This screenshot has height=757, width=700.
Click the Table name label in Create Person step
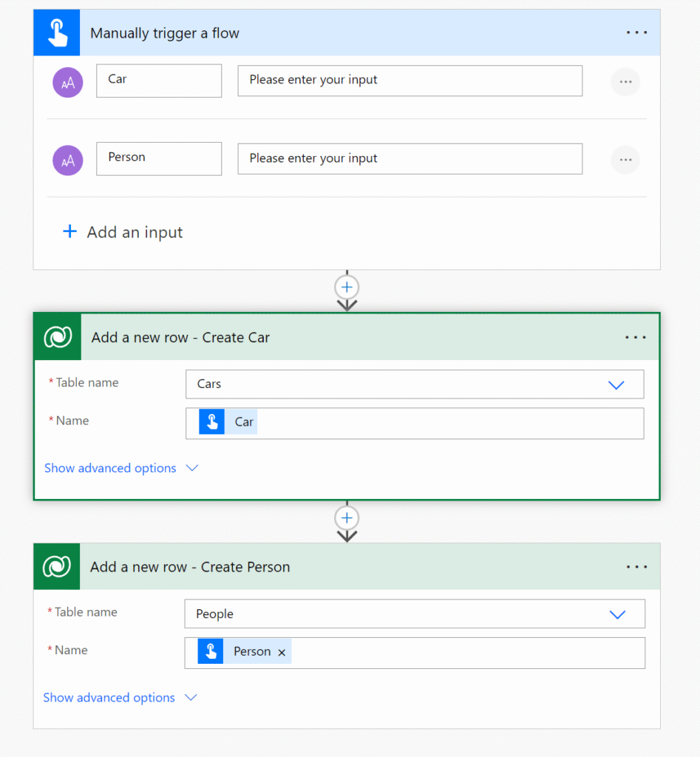(86, 611)
